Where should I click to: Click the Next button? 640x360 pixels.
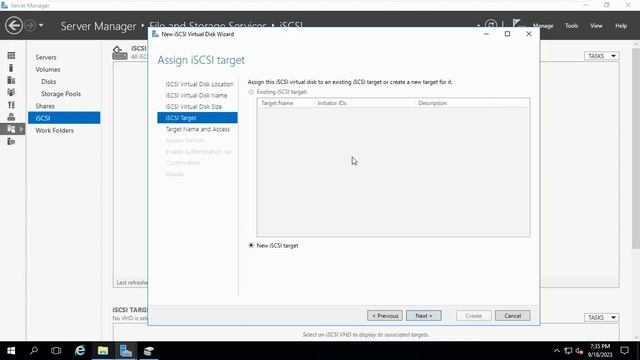pos(424,316)
